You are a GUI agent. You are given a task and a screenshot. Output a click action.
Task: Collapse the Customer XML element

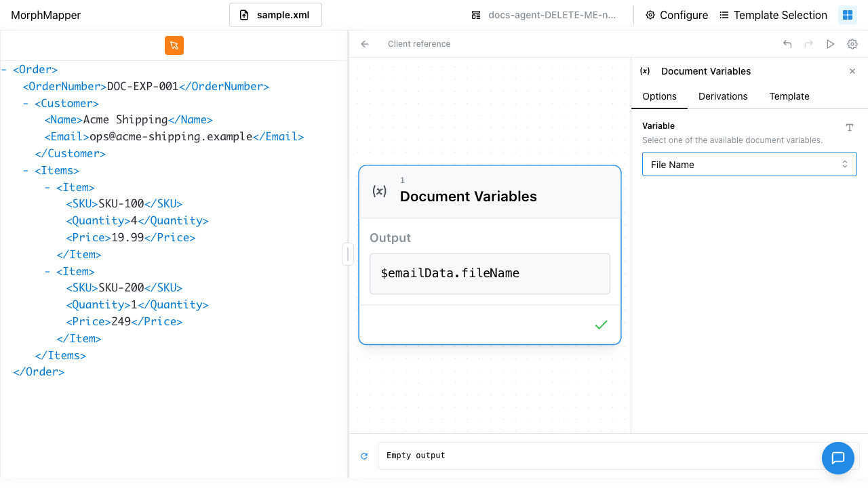pyautogui.click(x=26, y=104)
